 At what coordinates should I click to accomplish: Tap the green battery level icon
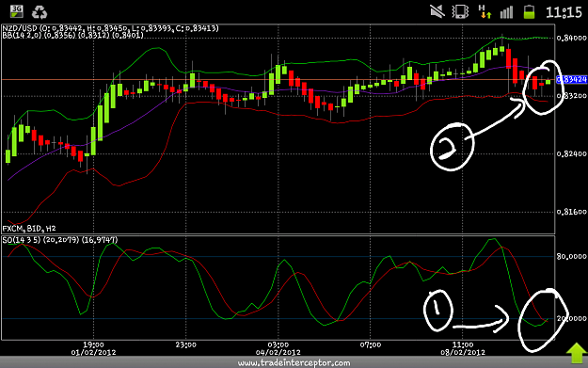coord(529,12)
